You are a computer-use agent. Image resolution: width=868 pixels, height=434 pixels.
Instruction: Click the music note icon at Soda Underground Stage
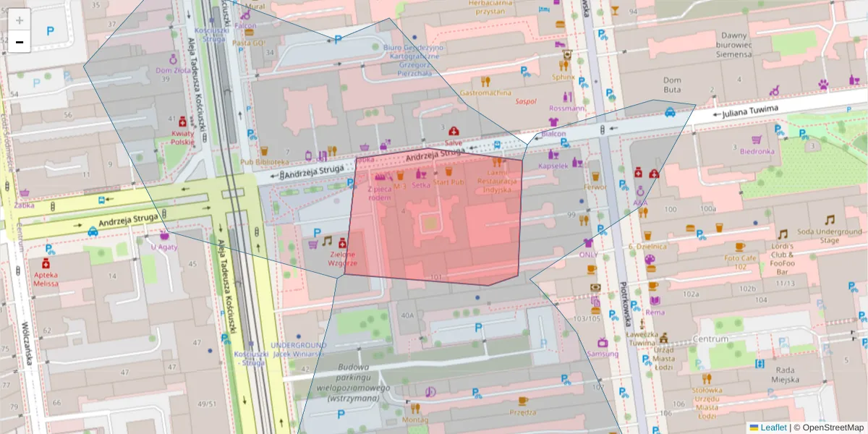830,221
